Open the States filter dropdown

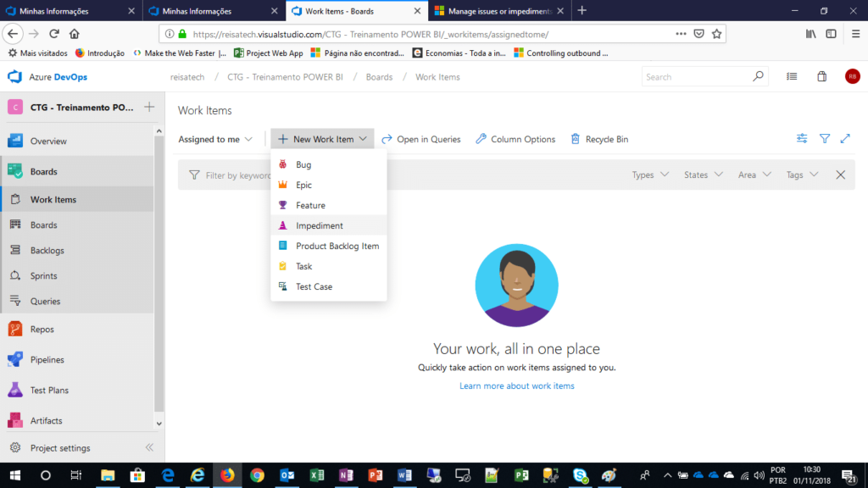703,175
